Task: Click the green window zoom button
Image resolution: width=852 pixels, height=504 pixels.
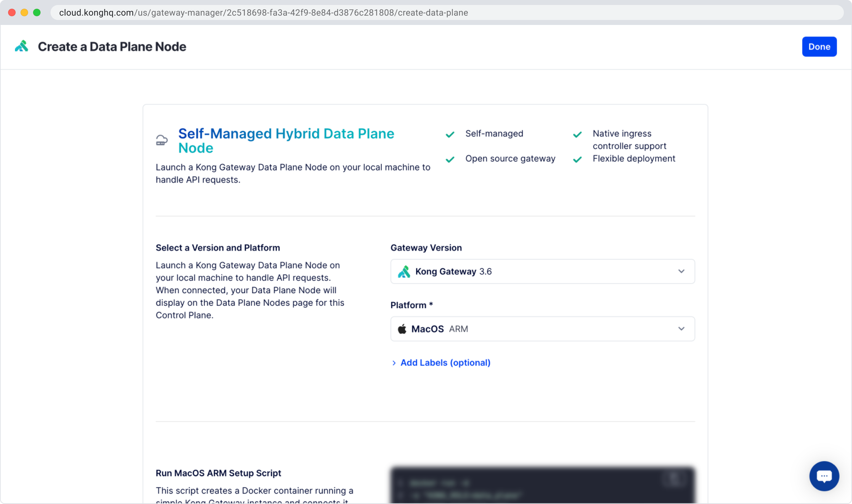Action: tap(37, 12)
